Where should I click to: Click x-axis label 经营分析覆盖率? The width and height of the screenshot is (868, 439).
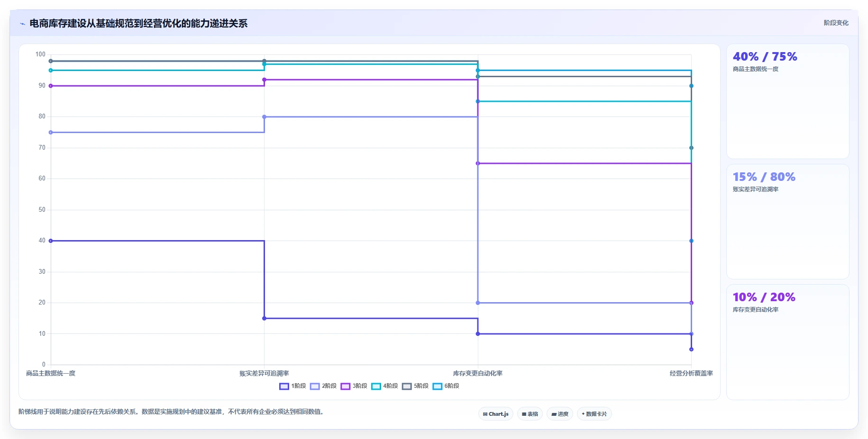[691, 374]
